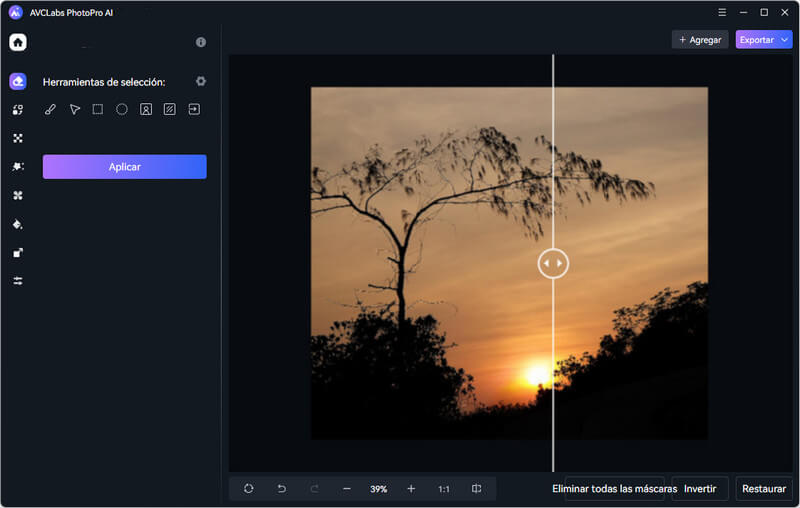800x508 pixels.
Task: Redo the last undone action
Action: 314,489
